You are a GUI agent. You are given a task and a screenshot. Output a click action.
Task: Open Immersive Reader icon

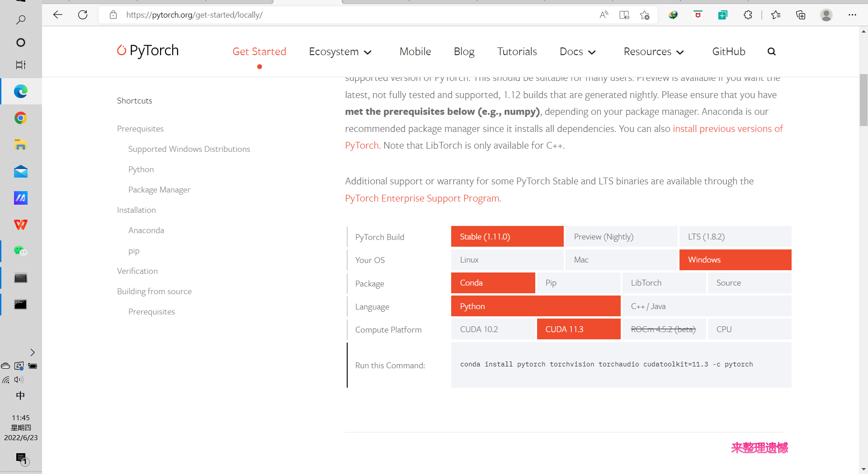pos(624,15)
